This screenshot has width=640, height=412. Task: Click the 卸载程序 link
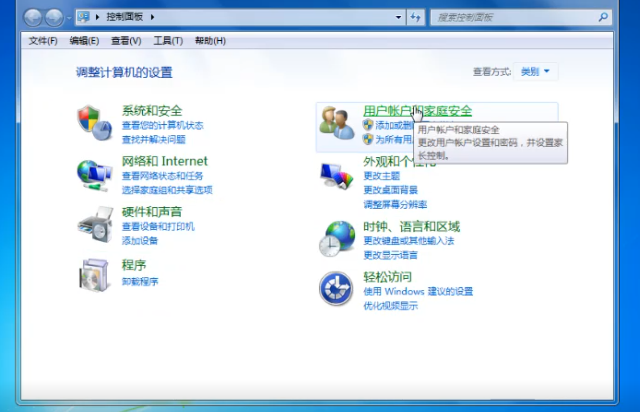(140, 282)
